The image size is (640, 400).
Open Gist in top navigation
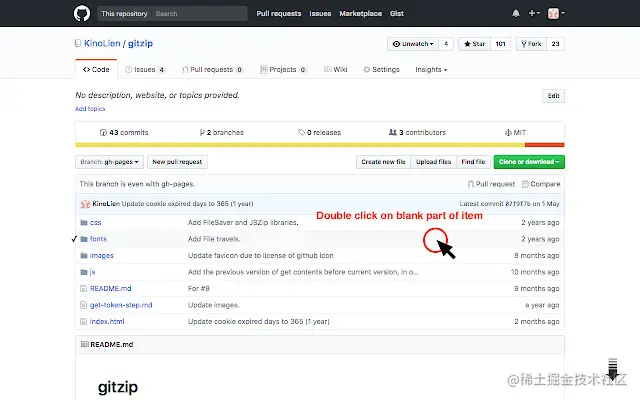396,13
